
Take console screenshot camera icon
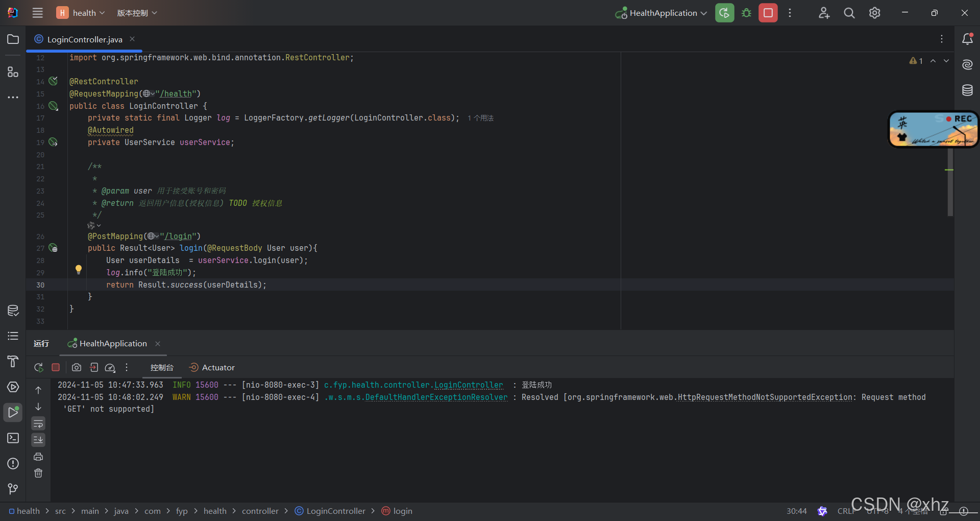coord(77,367)
